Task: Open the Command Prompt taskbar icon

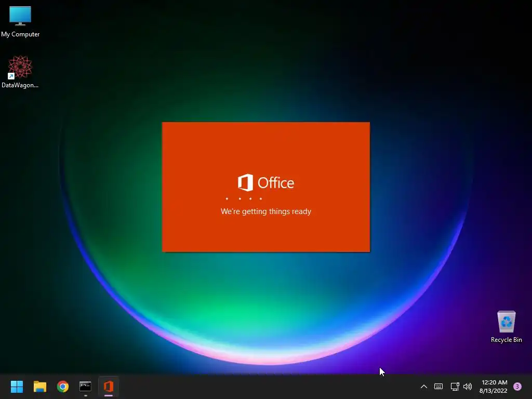Action: 85,386
